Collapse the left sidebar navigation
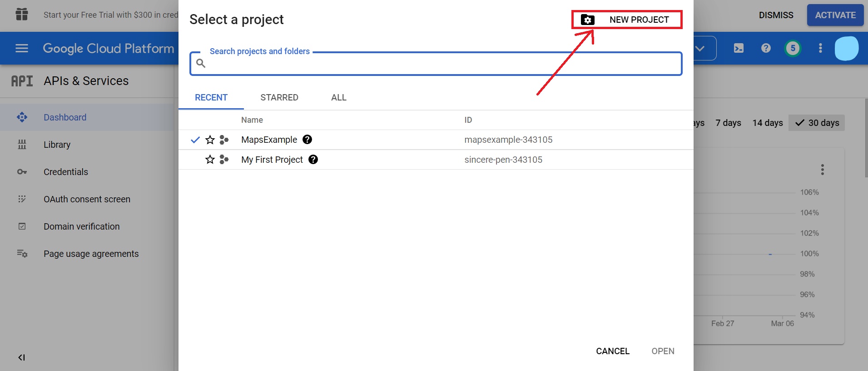This screenshot has height=371, width=868. click(x=21, y=357)
